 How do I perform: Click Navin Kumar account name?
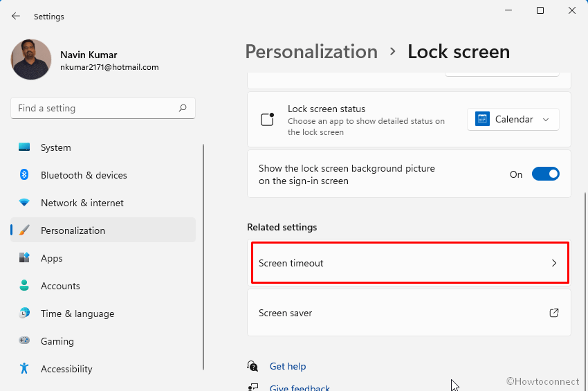[89, 55]
